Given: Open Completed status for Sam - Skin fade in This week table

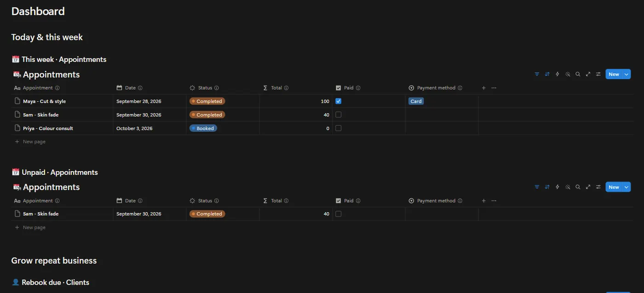Looking at the screenshot, I should (207, 115).
